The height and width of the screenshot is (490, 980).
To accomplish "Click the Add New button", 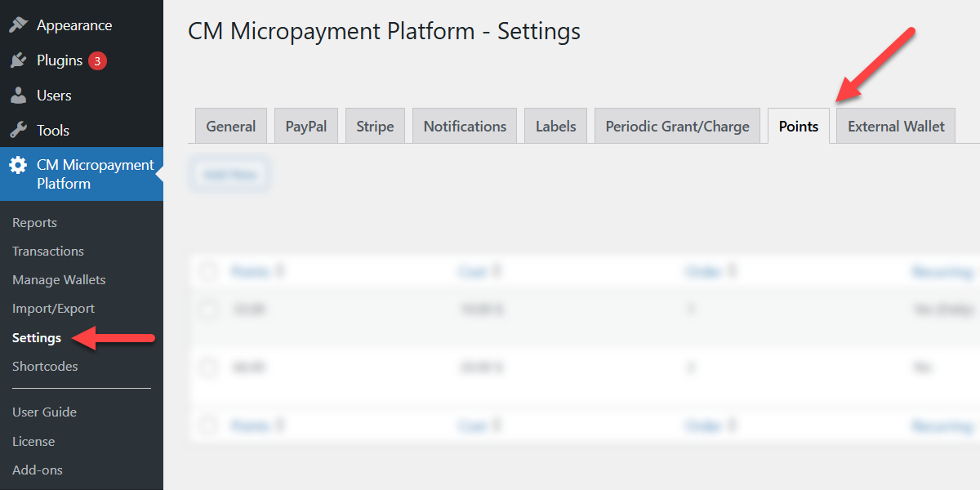I will (x=229, y=174).
